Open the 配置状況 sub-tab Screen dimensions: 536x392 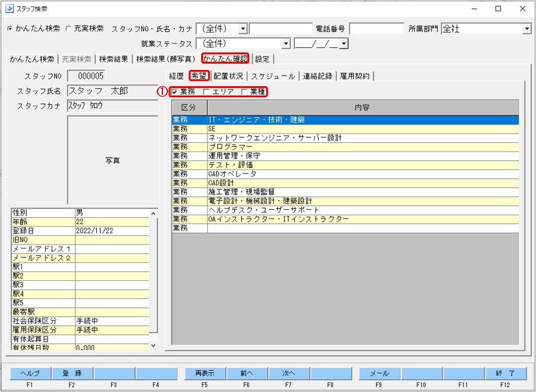coord(229,76)
